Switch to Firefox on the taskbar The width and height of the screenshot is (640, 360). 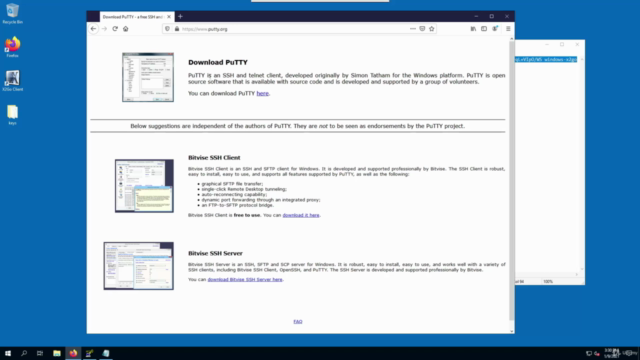point(73,353)
